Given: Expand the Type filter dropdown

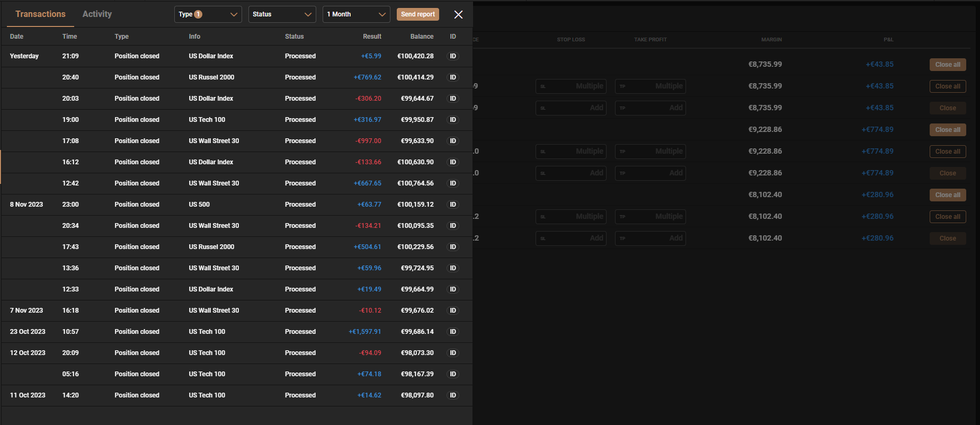Looking at the screenshot, I should [233, 14].
